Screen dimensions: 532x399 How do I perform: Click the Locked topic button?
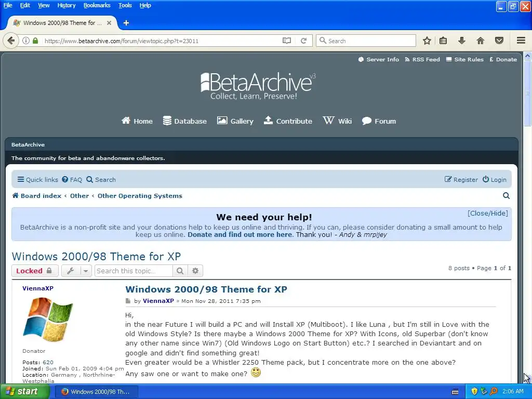tap(35, 271)
